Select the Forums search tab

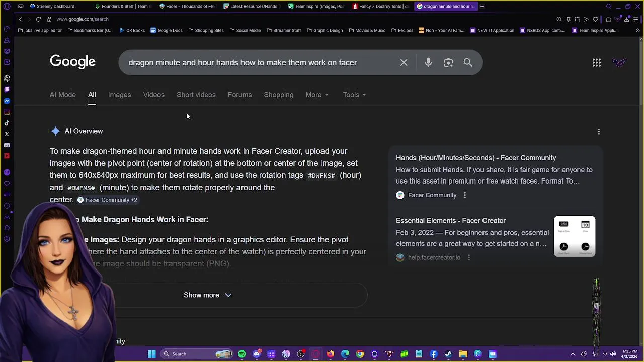239,95
